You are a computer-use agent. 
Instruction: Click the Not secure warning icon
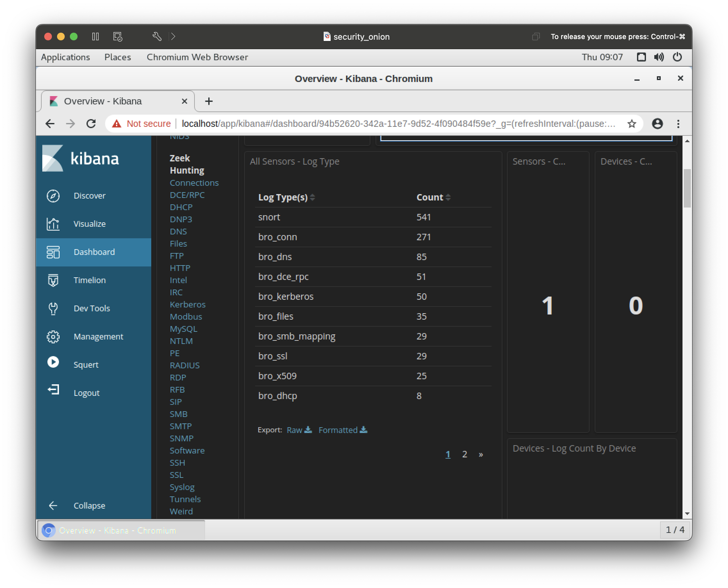117,124
